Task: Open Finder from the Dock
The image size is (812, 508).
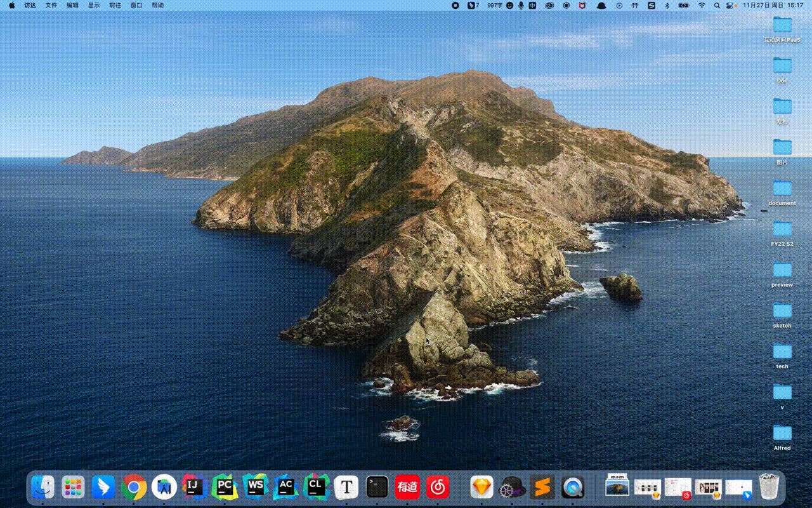Action: coord(43,487)
